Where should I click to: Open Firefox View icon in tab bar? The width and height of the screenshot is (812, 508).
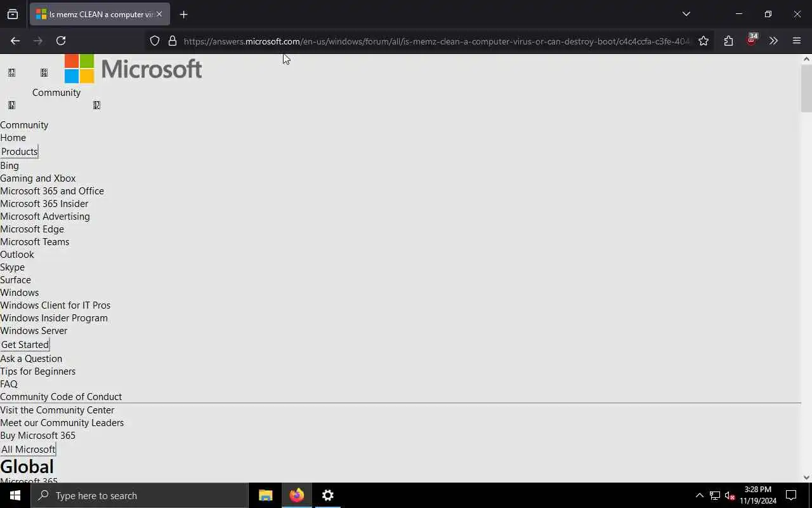point(13,14)
